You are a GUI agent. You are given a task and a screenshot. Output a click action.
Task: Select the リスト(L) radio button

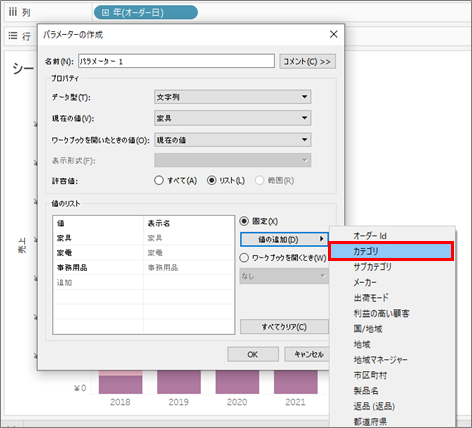tap(212, 180)
